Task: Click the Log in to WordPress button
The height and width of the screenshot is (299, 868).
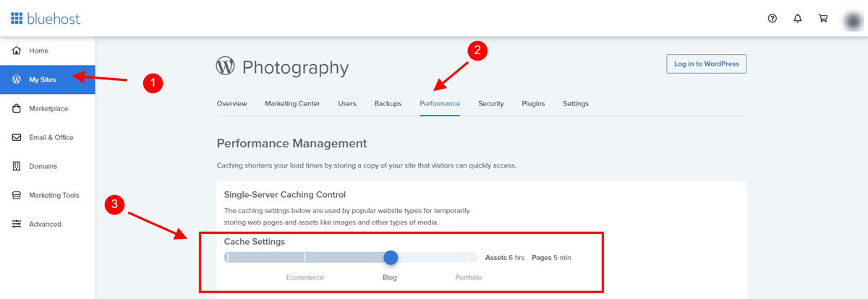Action: point(706,64)
